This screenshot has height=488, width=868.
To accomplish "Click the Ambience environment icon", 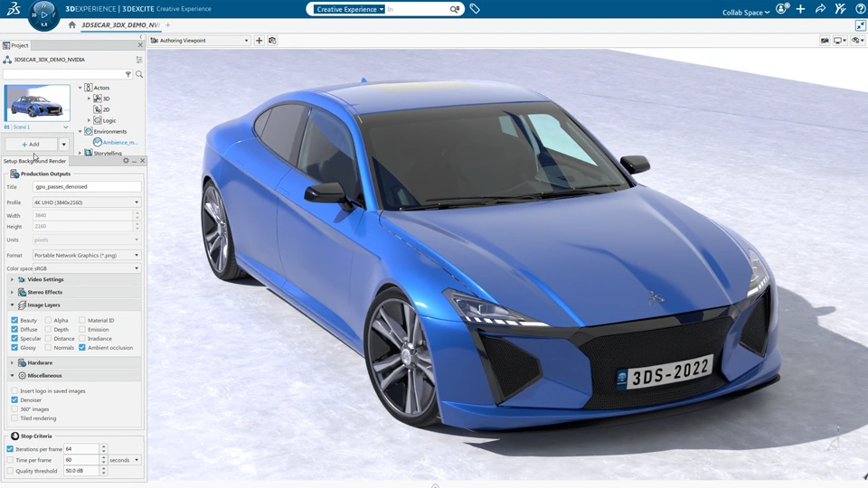I will point(98,142).
